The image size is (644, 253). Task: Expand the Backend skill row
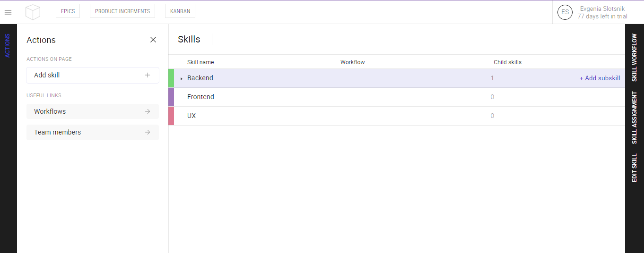click(x=182, y=78)
